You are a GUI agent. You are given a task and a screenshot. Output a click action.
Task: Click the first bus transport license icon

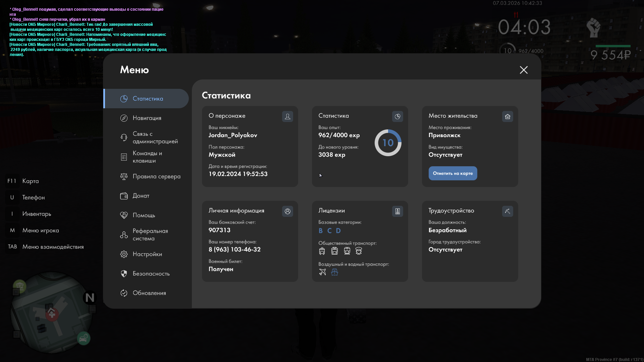[x=322, y=251]
